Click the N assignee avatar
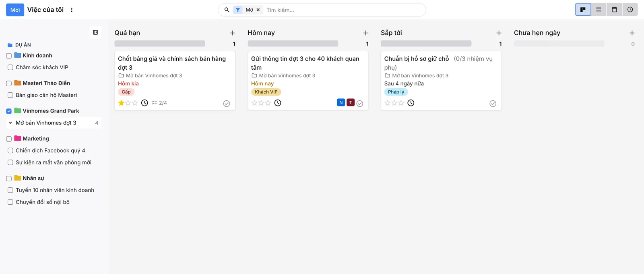Screen dimensions: 644x274 (x=341, y=102)
